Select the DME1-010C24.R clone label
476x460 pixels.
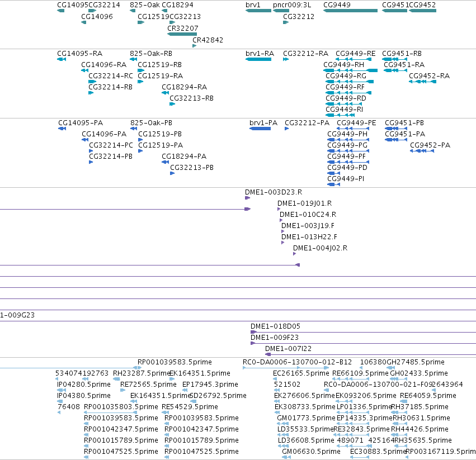pyautogui.click(x=308, y=215)
